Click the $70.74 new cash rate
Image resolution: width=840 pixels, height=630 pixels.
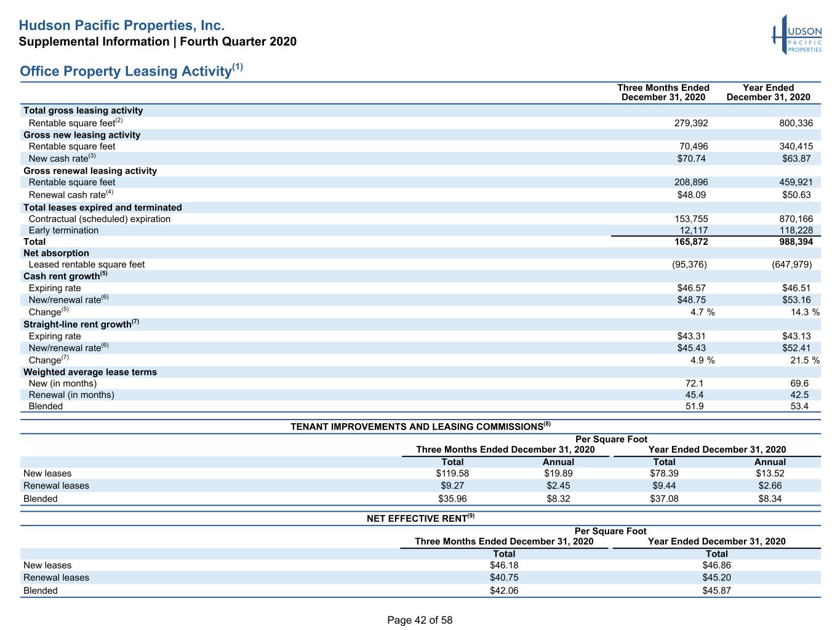pos(692,159)
